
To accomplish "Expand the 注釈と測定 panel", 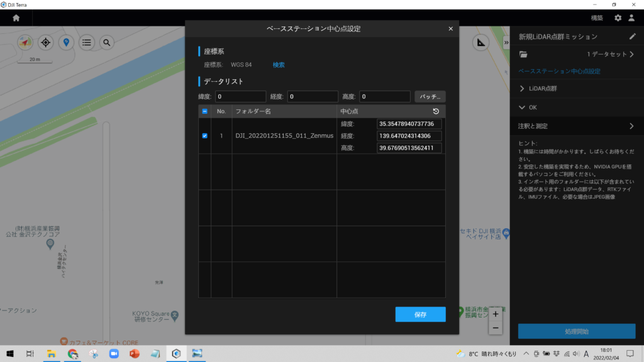I will click(631, 126).
